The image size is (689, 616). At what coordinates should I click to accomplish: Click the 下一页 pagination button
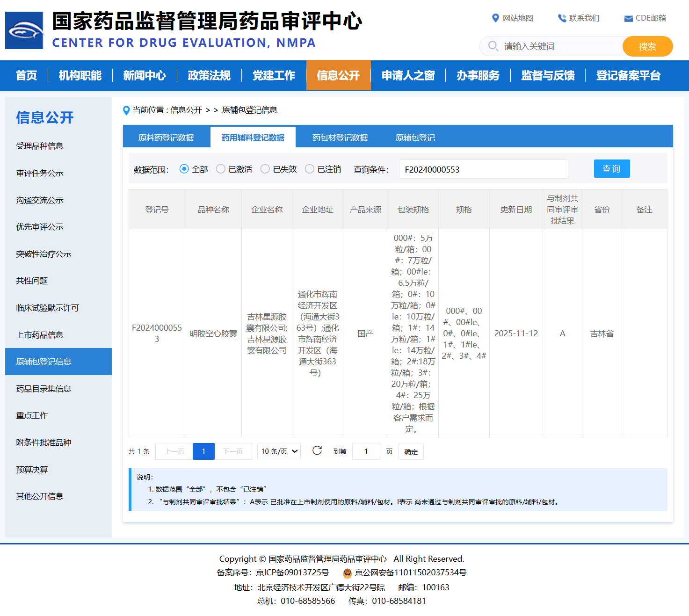[233, 451]
